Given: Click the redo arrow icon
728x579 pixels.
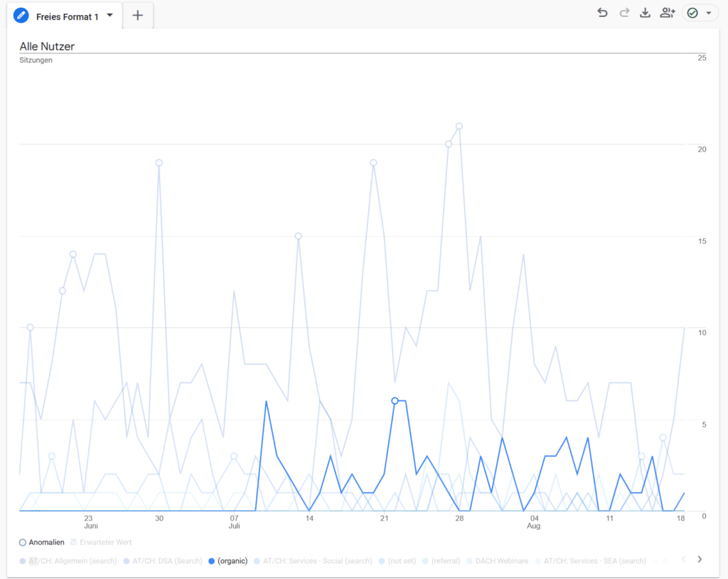Looking at the screenshot, I should click(624, 13).
